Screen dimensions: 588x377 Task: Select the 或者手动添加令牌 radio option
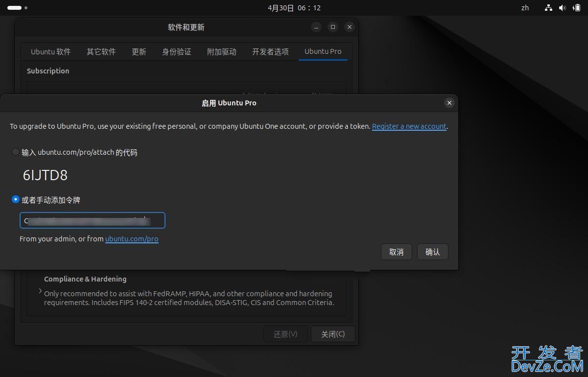coord(16,200)
